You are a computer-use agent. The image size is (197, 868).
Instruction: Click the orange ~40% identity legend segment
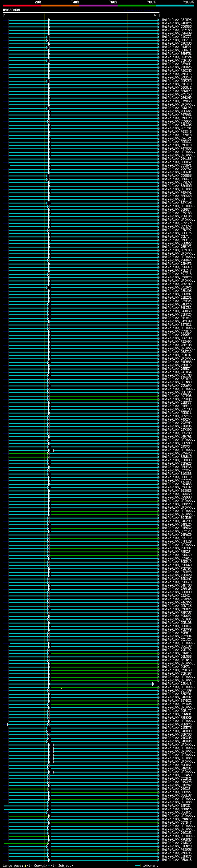tap(60, 6)
